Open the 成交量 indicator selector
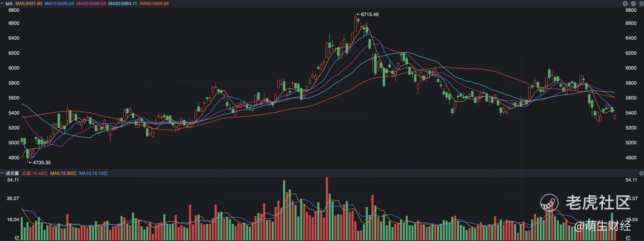The image size is (644, 241). 12,173
